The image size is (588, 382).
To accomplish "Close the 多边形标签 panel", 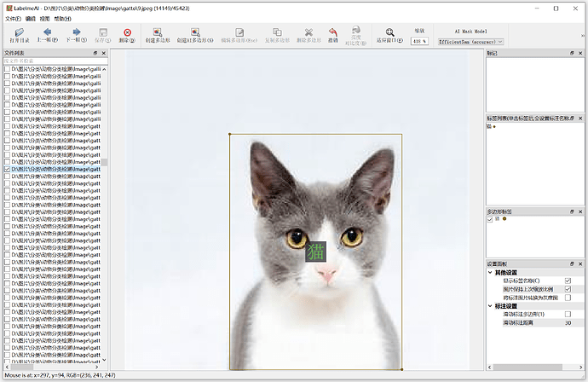I will 580,211.
